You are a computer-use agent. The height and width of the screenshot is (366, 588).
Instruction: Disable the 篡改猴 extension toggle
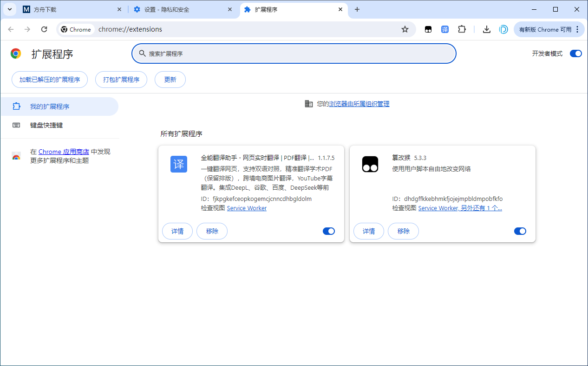click(520, 231)
